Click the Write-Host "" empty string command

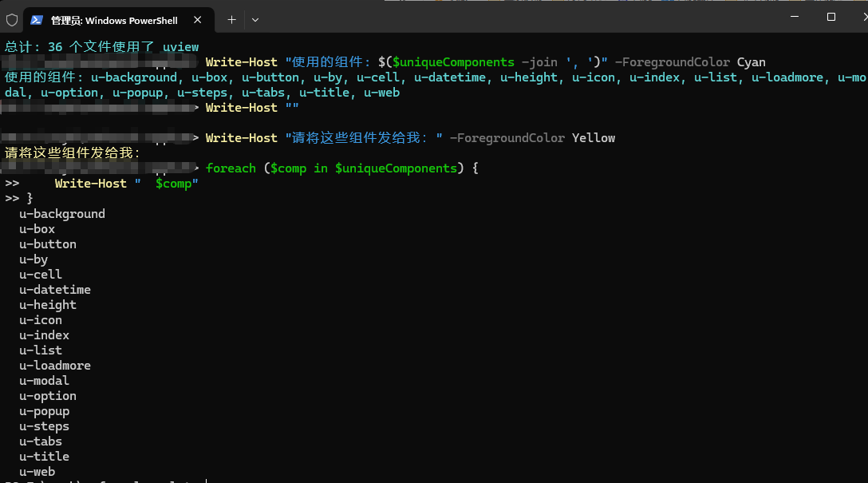[x=252, y=108]
